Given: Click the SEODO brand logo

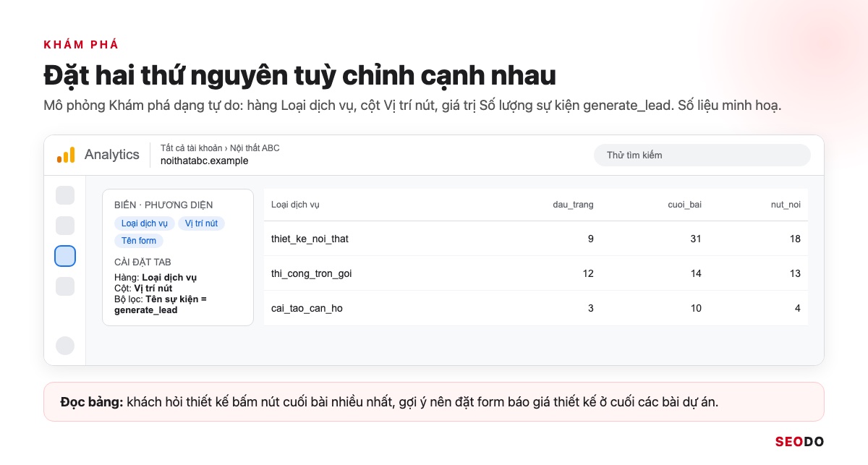Looking at the screenshot, I should click(799, 442).
